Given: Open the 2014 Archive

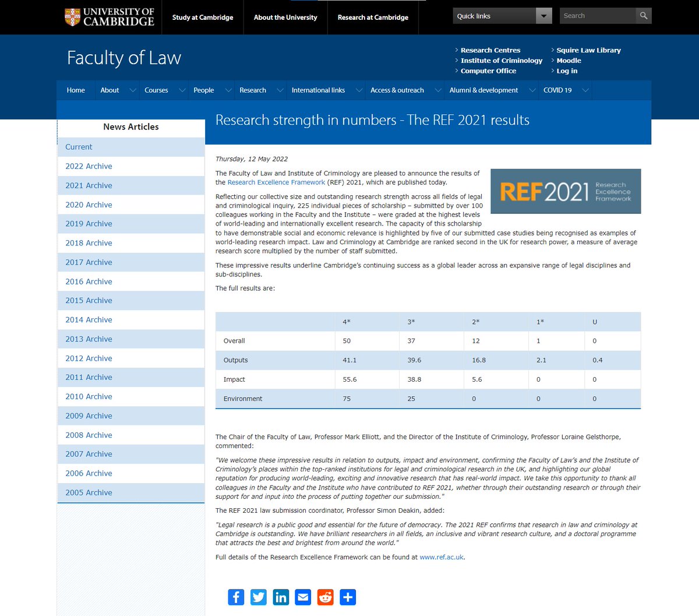Looking at the screenshot, I should 131,320.
